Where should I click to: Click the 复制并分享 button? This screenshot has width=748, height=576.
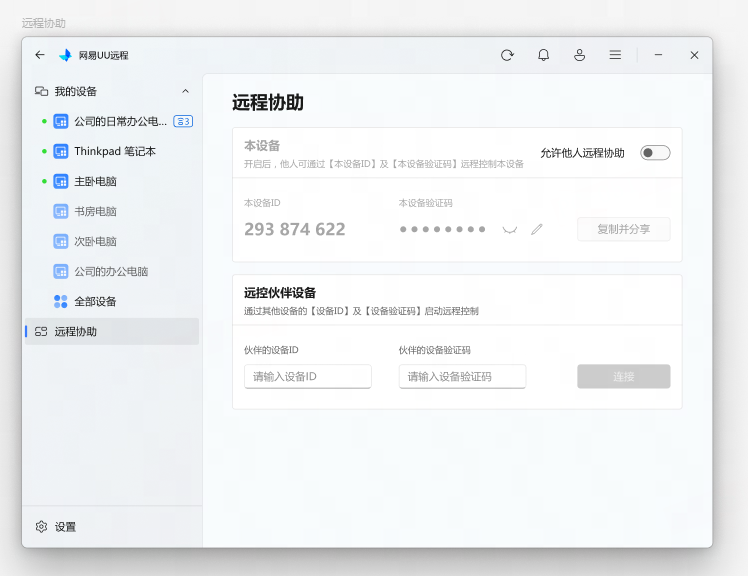tap(623, 229)
